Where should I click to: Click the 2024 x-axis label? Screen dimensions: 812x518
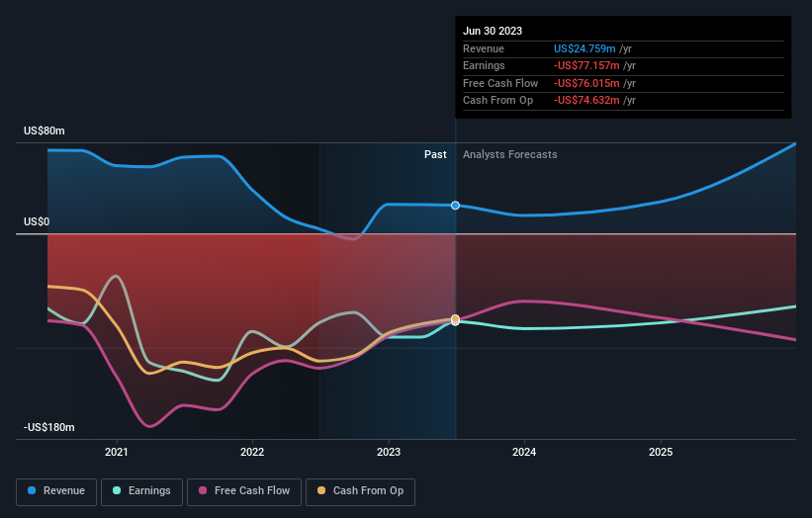pos(524,452)
